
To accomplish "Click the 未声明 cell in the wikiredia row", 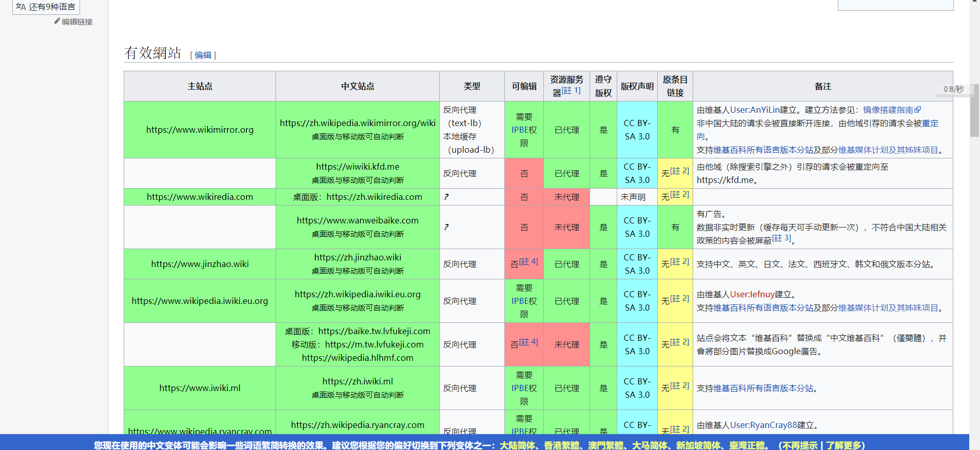I will 637,197.
